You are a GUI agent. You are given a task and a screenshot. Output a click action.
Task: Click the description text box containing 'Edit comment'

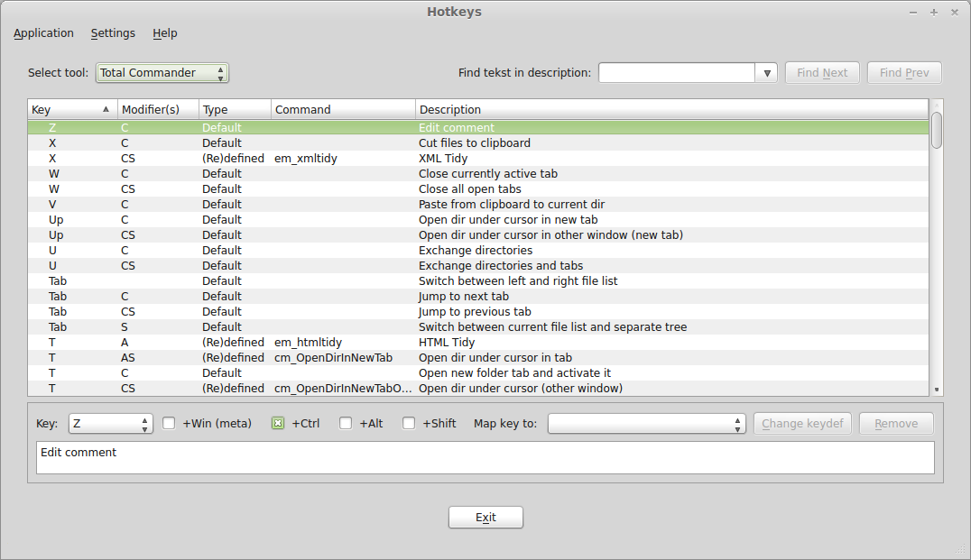pos(485,458)
